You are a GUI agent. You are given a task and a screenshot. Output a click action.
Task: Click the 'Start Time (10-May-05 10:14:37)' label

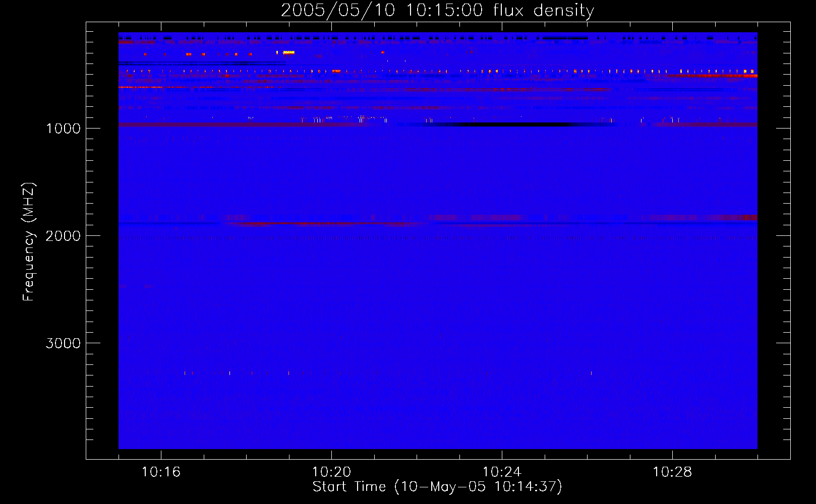[437, 487]
